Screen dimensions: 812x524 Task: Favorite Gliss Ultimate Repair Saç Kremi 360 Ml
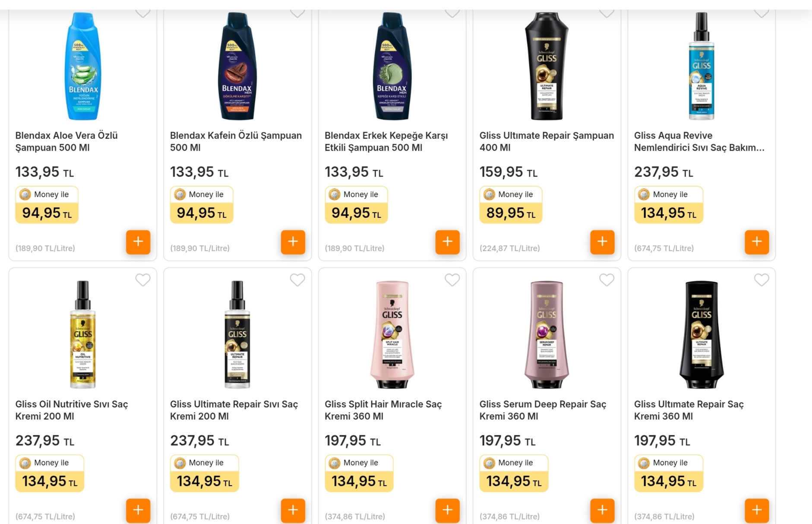point(761,280)
